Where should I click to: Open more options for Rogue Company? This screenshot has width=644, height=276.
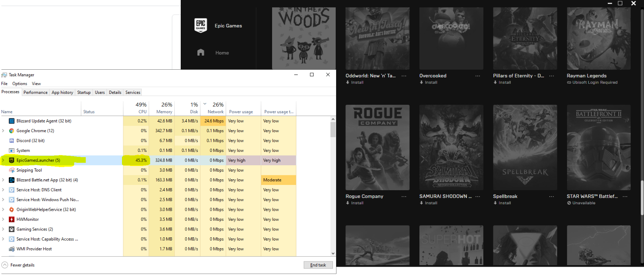click(x=404, y=197)
